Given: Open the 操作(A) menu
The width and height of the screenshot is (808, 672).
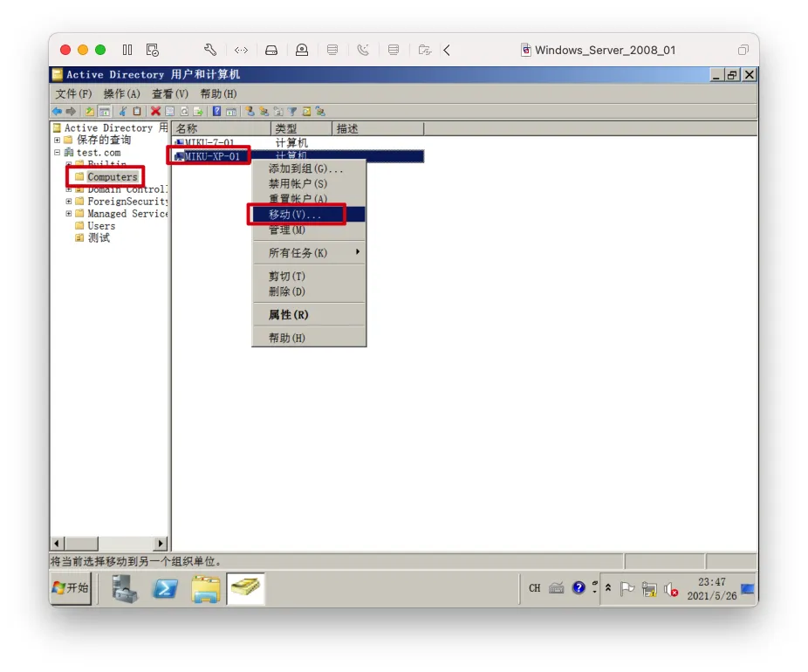Looking at the screenshot, I should coord(121,93).
